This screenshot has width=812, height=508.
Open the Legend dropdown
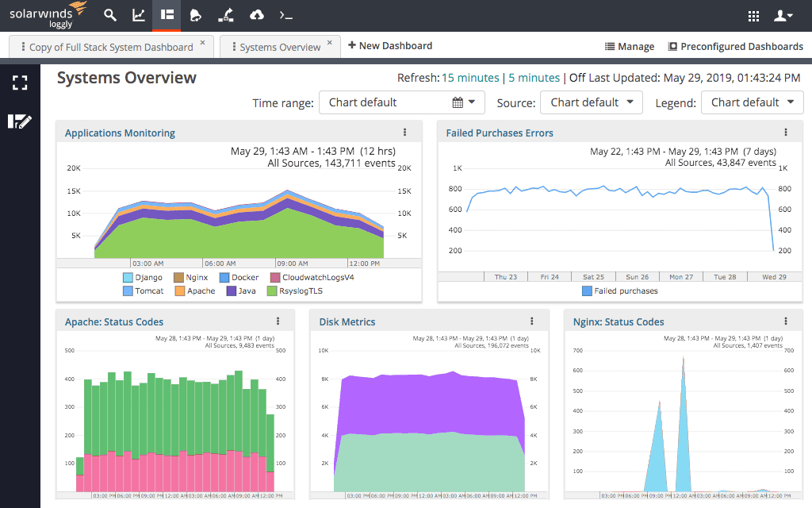coord(752,102)
